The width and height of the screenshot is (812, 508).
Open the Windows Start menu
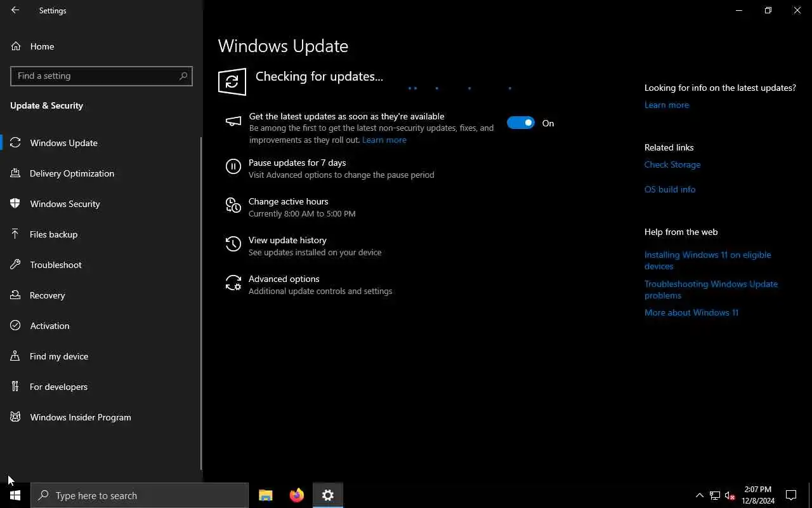15,495
